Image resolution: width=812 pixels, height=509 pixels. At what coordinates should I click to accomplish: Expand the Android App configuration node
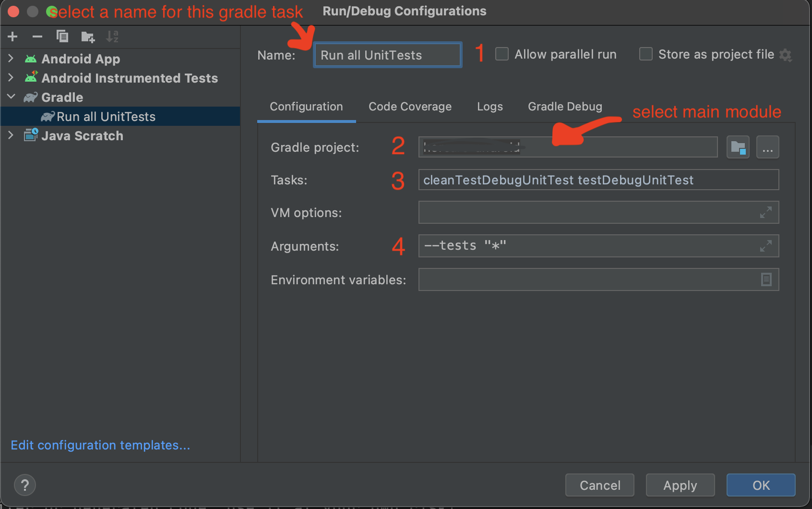click(x=11, y=59)
